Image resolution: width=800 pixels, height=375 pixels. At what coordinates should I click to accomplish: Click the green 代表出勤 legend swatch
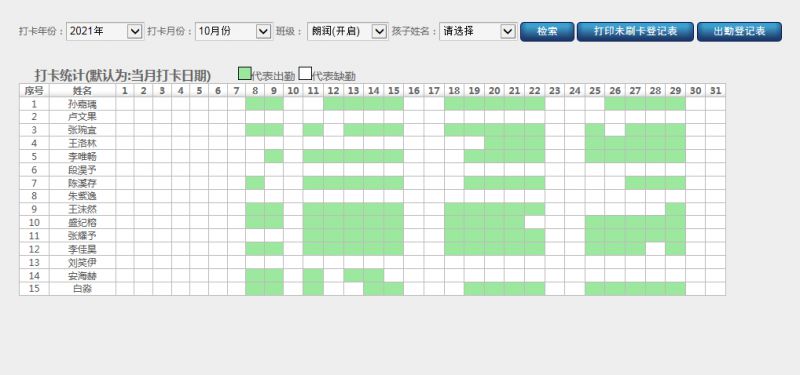[x=245, y=73]
